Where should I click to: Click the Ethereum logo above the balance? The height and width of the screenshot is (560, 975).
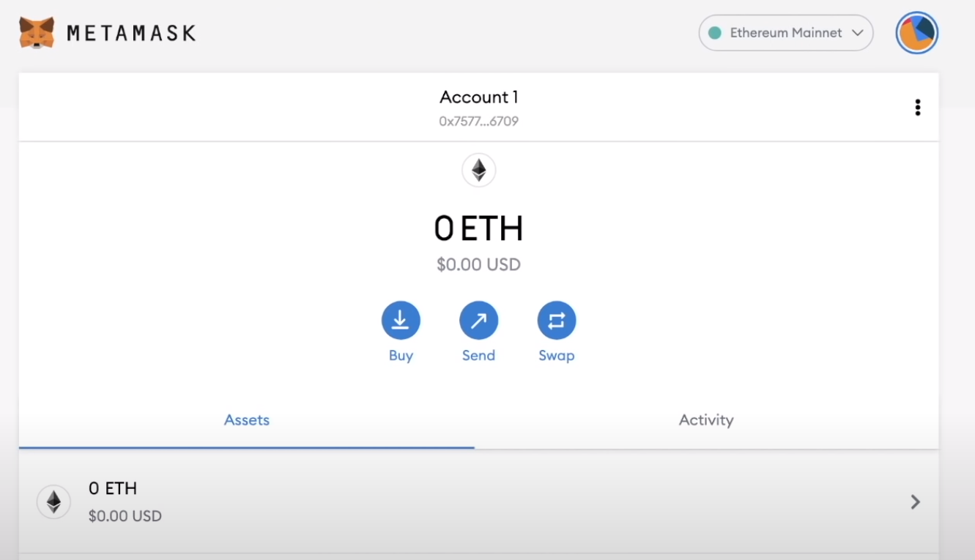point(478,171)
